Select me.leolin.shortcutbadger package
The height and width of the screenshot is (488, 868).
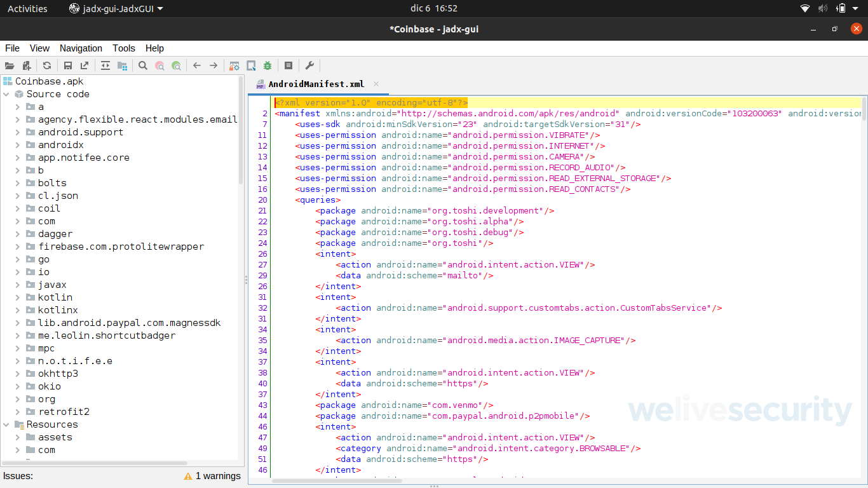click(106, 335)
